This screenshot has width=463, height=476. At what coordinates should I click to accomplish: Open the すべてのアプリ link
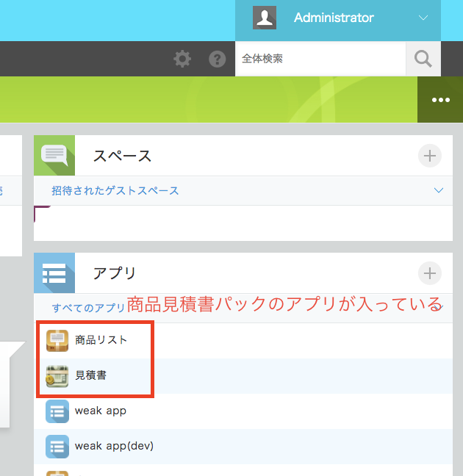tap(88, 308)
